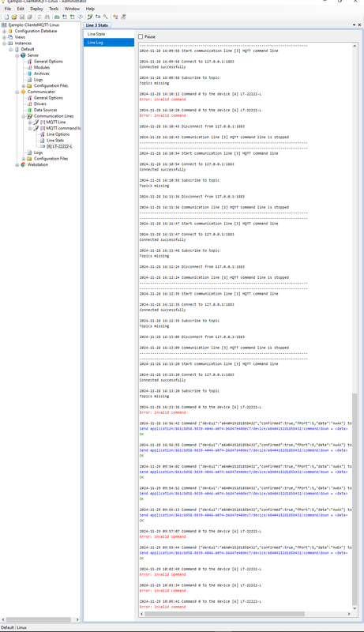Click the New project toolbar icon
This screenshot has width=364, height=632.
coord(6,17)
